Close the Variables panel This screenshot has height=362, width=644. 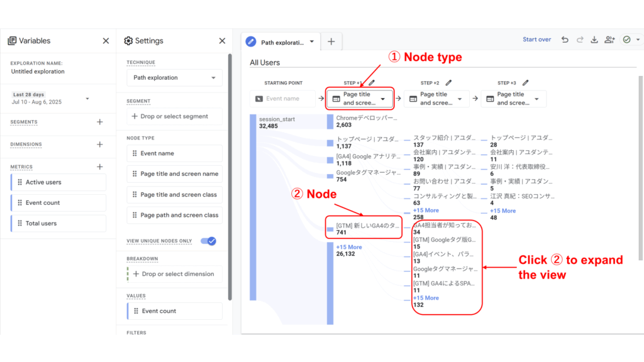pos(106,41)
